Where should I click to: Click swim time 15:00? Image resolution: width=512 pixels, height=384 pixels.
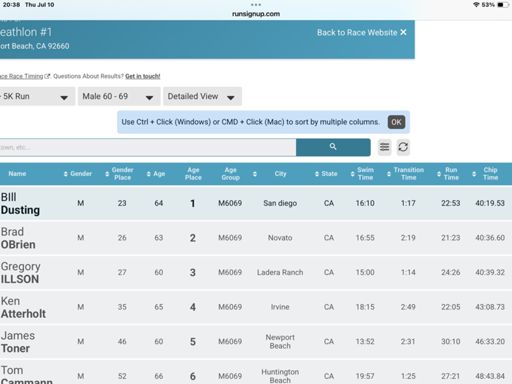[365, 272]
